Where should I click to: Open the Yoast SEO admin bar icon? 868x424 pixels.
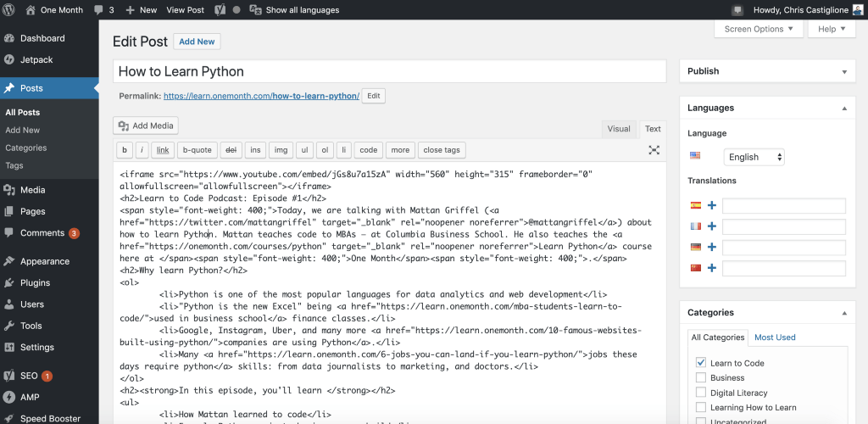(x=220, y=9)
